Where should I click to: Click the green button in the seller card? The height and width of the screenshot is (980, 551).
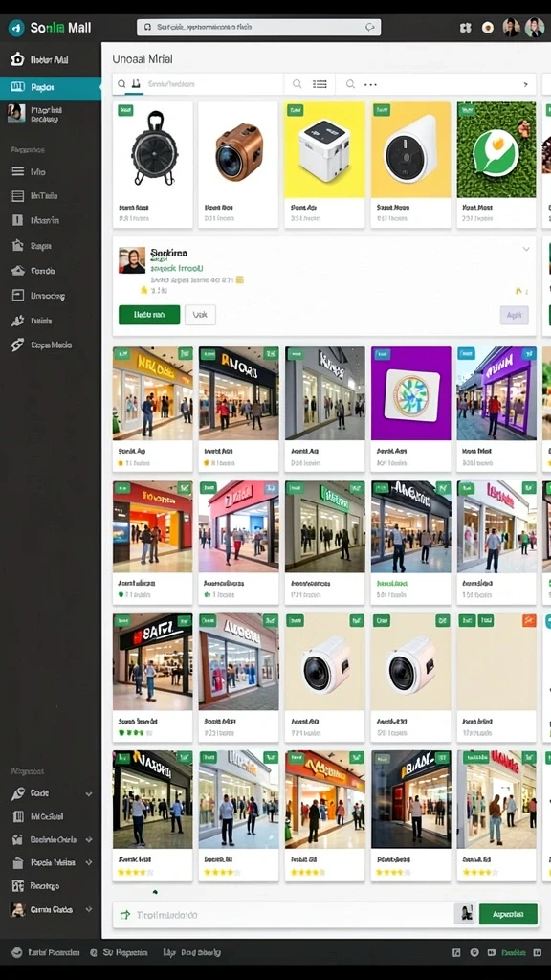tap(148, 315)
